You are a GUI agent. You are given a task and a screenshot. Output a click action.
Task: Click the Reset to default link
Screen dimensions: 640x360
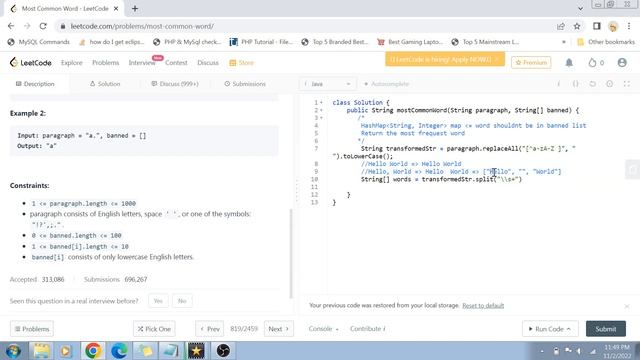(x=483, y=305)
